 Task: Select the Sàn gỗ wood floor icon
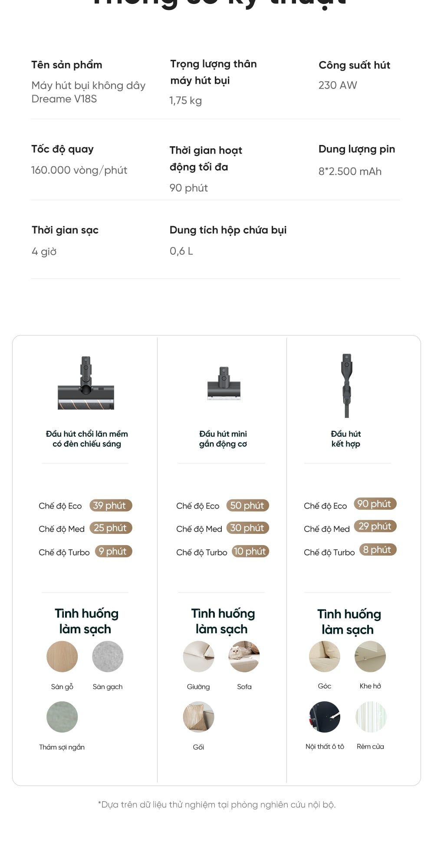tap(62, 657)
